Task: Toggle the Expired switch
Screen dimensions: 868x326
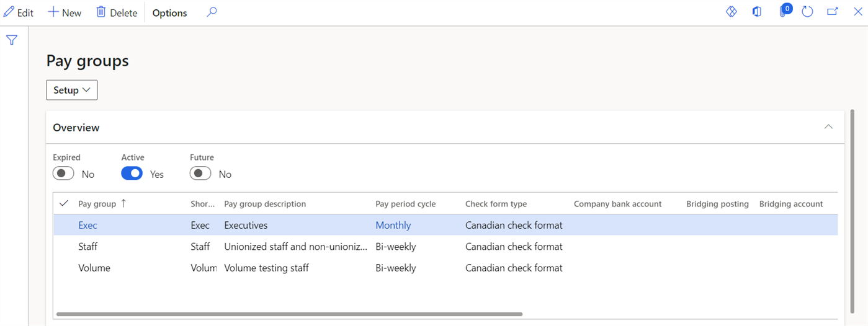Action: [x=63, y=174]
